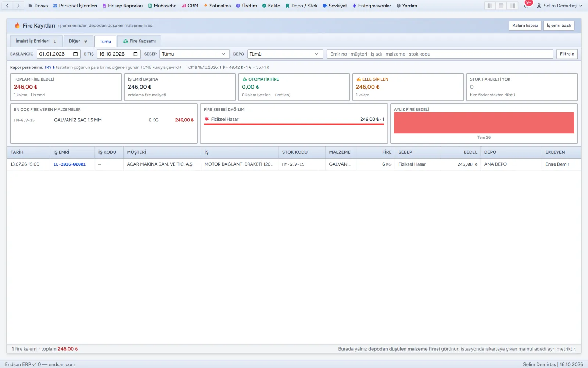Click the Fiziksel Hasar red progress bar
Image resolution: width=588 pixels, height=368 pixels.
coord(294,124)
